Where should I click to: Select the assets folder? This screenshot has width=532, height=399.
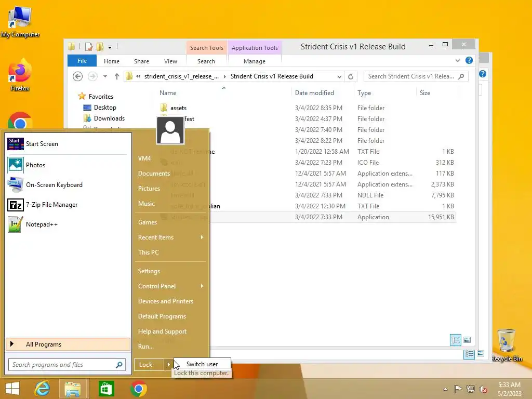point(179,108)
